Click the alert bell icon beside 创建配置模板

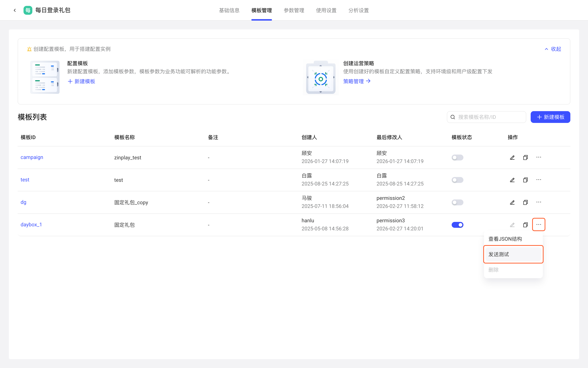tap(29, 49)
